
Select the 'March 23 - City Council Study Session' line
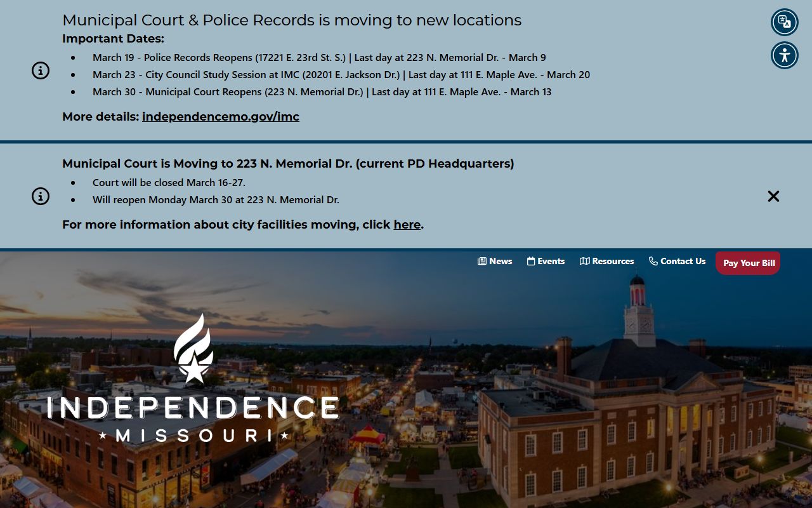[x=341, y=74]
